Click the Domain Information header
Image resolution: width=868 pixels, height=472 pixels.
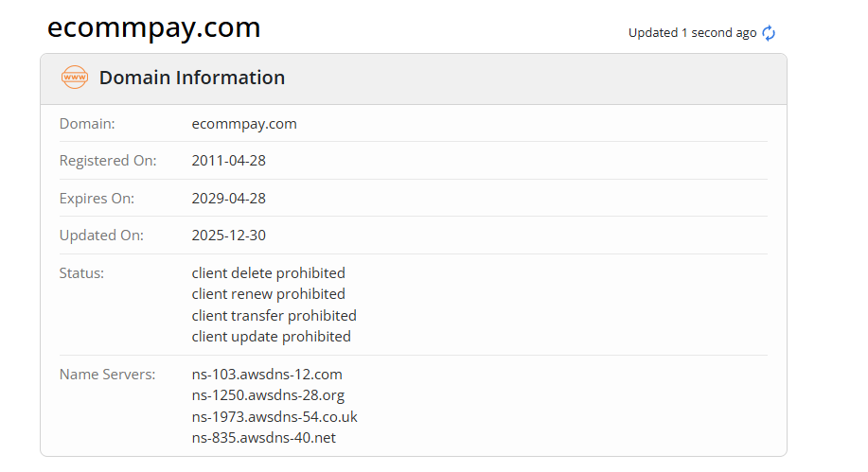point(191,78)
